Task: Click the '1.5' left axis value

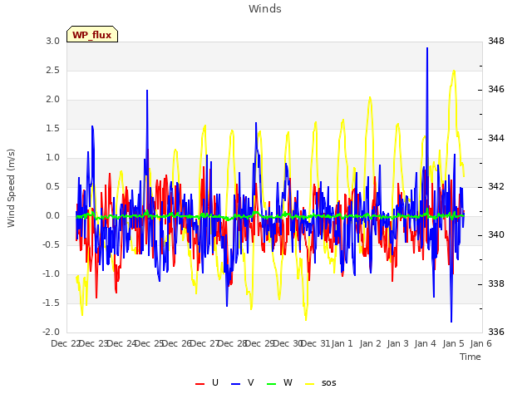Action: [52, 129]
